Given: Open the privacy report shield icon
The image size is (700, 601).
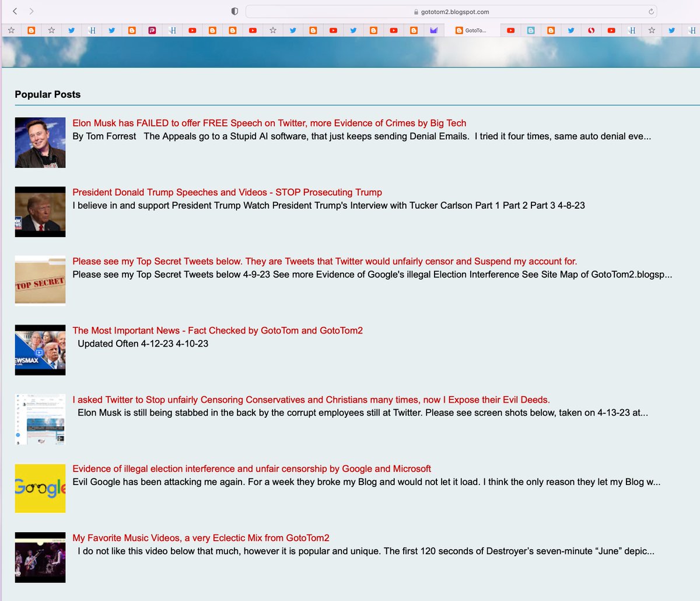Looking at the screenshot, I should click(x=235, y=11).
